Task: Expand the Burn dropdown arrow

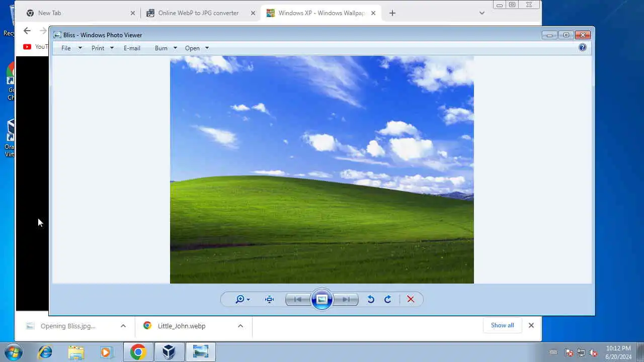Action: [x=175, y=48]
